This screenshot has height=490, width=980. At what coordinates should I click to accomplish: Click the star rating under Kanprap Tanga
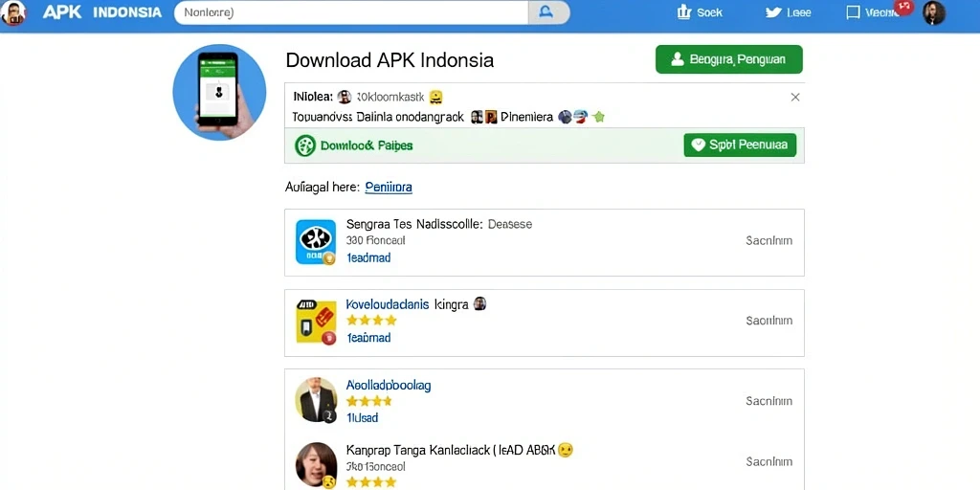pos(372,482)
